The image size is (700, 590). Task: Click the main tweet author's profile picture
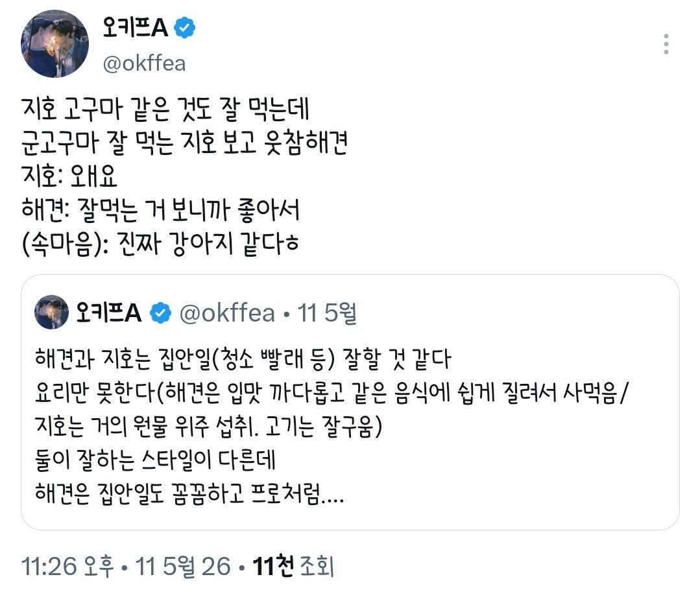click(54, 43)
